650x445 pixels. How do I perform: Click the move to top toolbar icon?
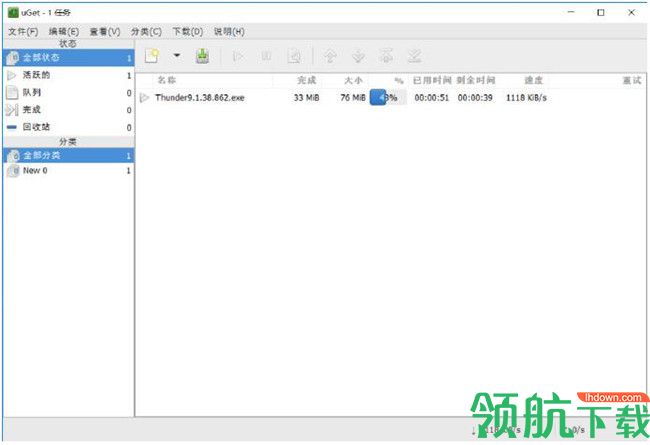pyautogui.click(x=386, y=56)
